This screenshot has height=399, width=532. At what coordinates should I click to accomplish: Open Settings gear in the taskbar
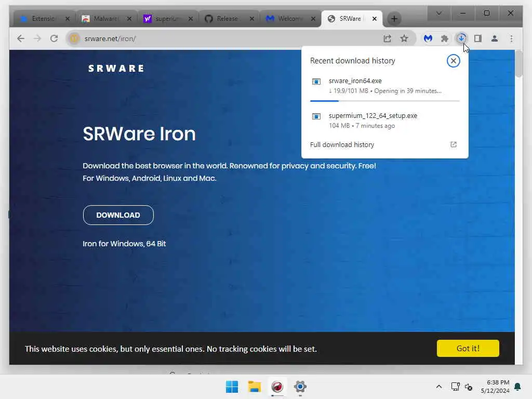[300, 387]
